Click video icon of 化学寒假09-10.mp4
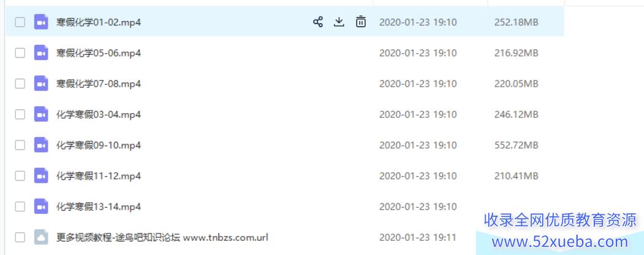 pyautogui.click(x=41, y=145)
